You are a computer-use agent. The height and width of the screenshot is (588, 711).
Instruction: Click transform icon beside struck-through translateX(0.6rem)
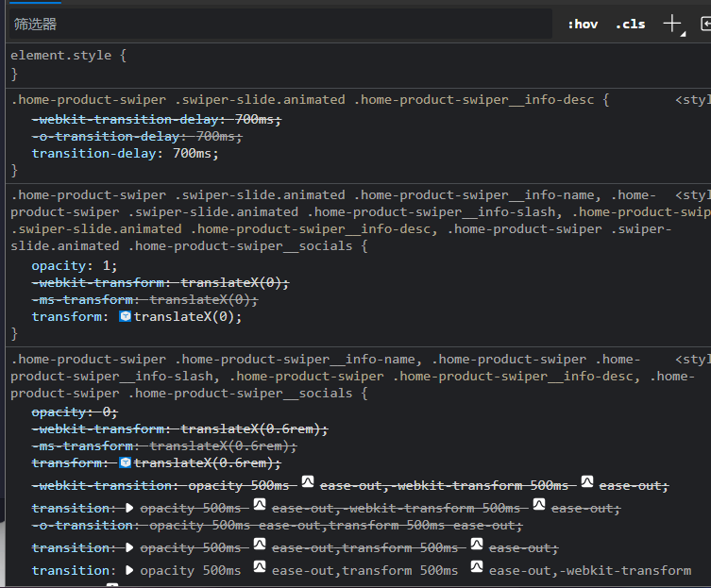click(126, 462)
